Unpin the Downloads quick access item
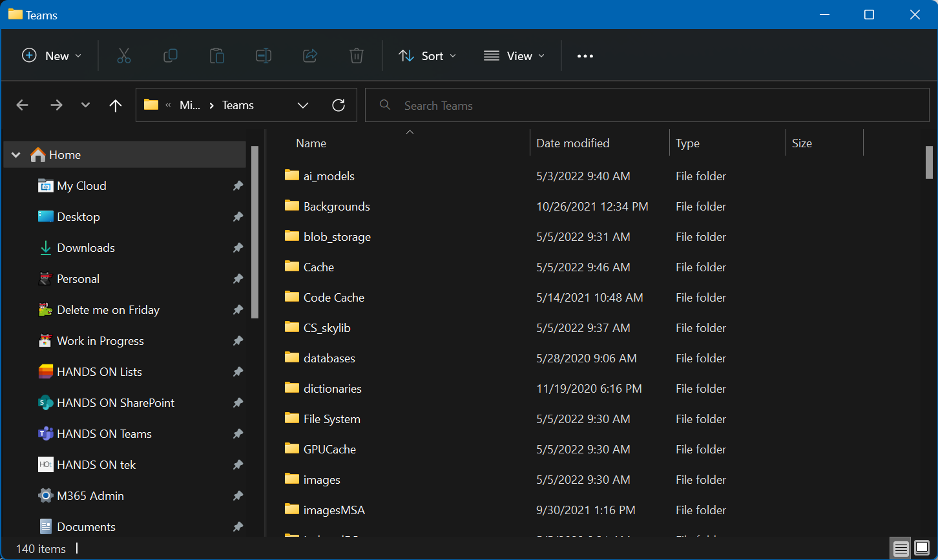Viewport: 938px width, 560px height. [x=238, y=248]
